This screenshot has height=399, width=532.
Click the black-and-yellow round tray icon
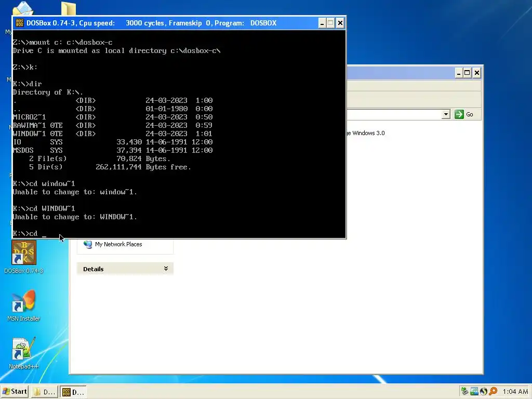click(x=484, y=392)
